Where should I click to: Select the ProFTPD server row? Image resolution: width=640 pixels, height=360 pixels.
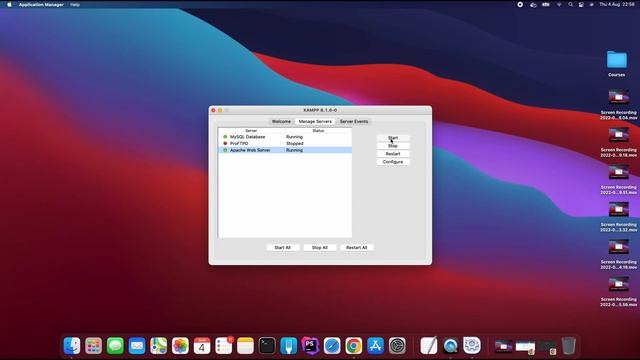285,143
